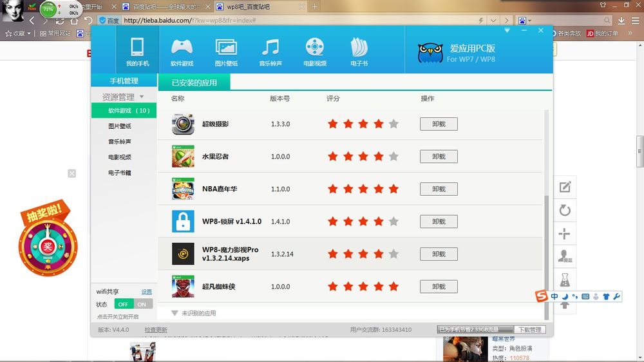Select the 已安装的应用 tab
644x362 pixels.
tap(194, 82)
